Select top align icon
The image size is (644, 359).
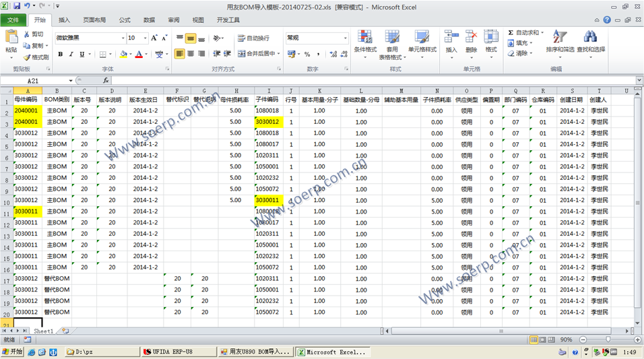point(179,38)
